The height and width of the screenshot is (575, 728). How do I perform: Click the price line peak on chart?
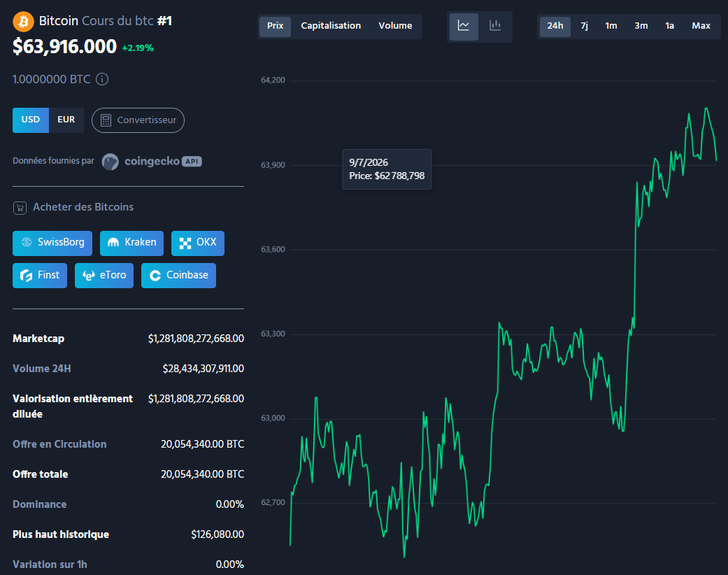pos(706,108)
